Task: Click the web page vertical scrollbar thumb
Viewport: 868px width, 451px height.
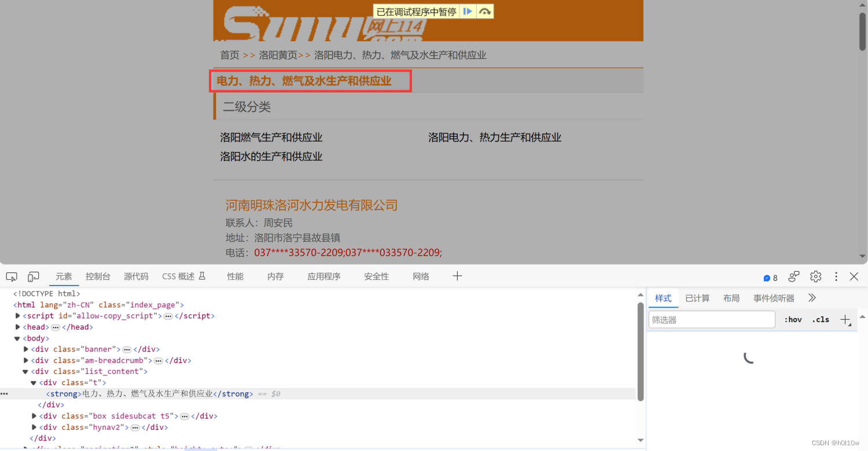Action: (x=862, y=32)
